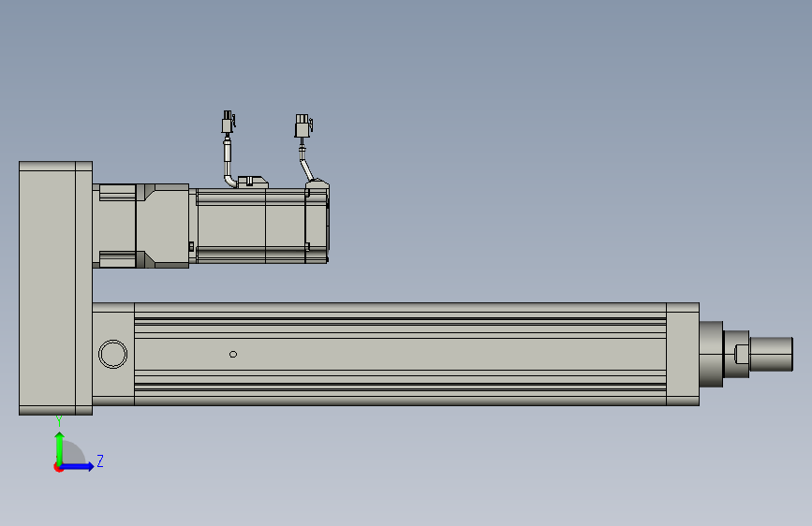Click the Y label of the triad
Image resolution: width=812 pixels, height=526 pixels.
coord(59,421)
